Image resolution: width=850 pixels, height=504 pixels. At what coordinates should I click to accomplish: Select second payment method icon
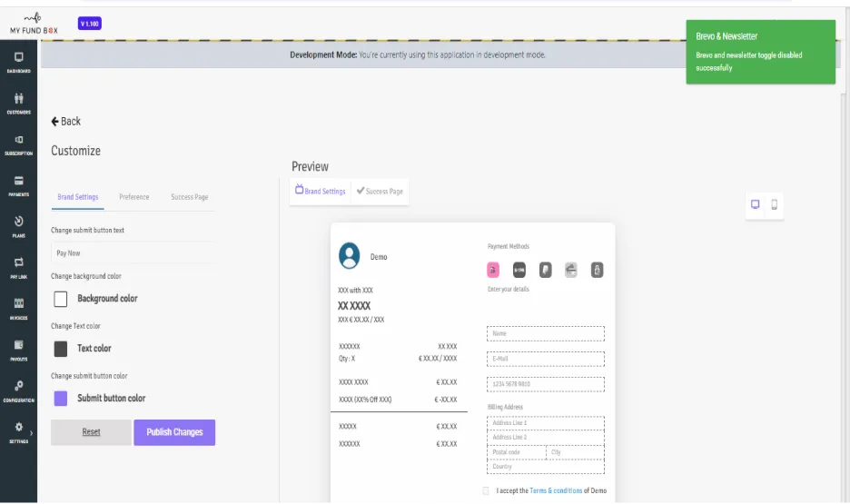tap(519, 270)
